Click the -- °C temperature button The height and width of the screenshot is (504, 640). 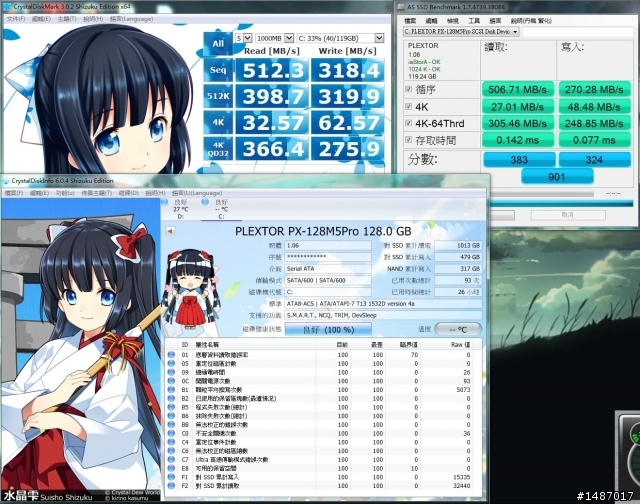click(x=458, y=329)
